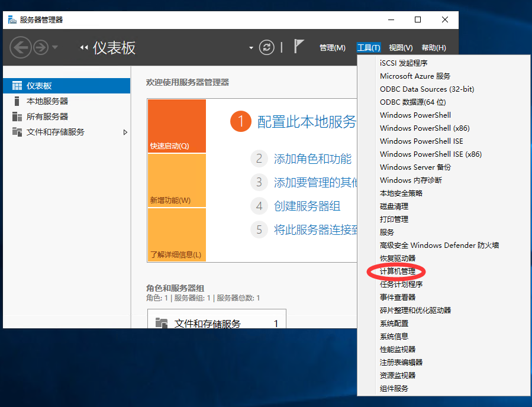The height and width of the screenshot is (407, 532).
Task: Click 角色和服务器组 heading text
Action: (x=175, y=288)
